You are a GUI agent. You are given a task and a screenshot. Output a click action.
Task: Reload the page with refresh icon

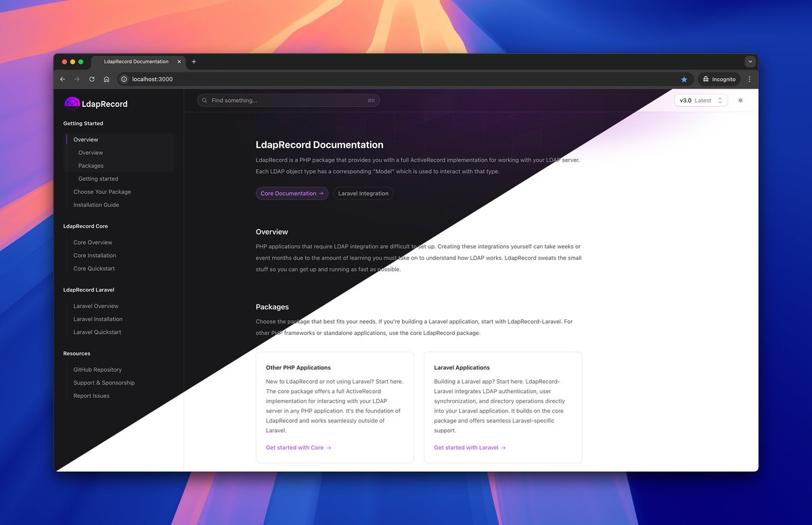click(92, 79)
